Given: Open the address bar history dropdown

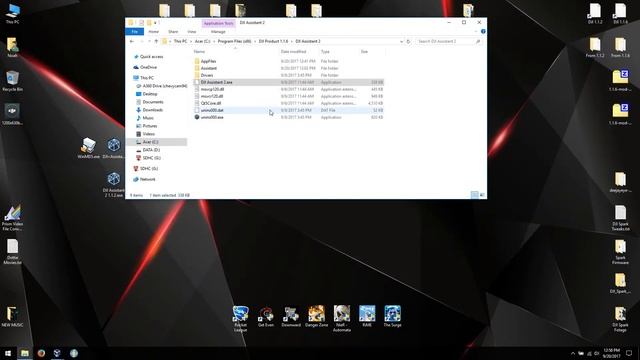Looking at the screenshot, I should click(x=401, y=41).
